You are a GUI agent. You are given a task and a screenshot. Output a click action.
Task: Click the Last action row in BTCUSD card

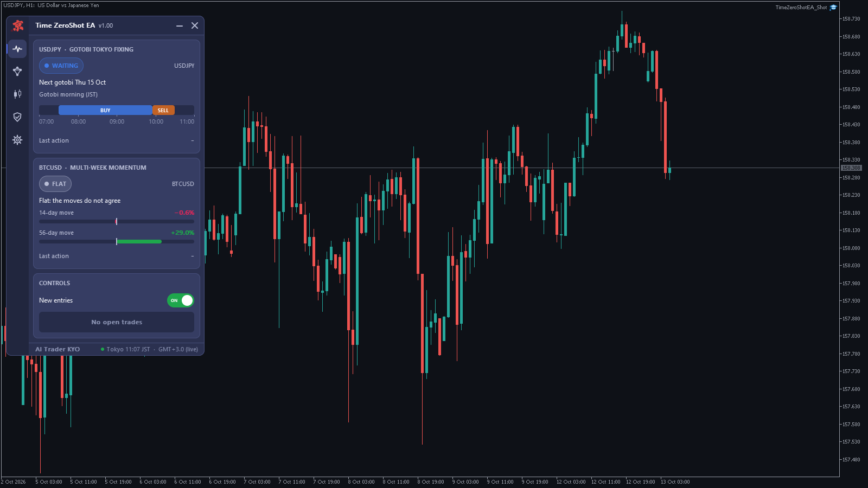point(117,256)
